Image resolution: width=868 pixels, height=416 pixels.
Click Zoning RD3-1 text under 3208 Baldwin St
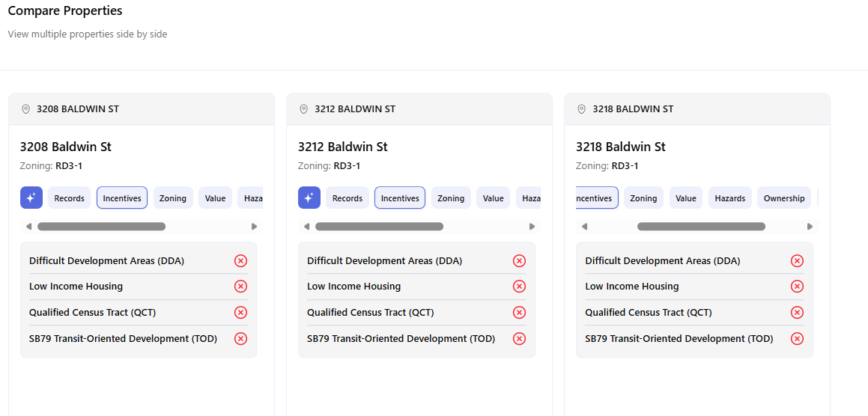pos(51,166)
